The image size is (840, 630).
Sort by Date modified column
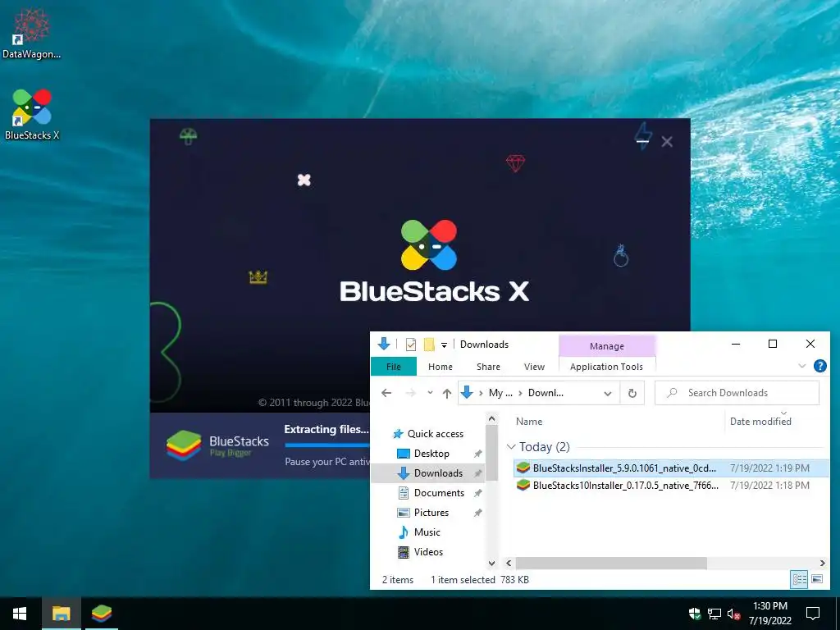pyautogui.click(x=760, y=421)
